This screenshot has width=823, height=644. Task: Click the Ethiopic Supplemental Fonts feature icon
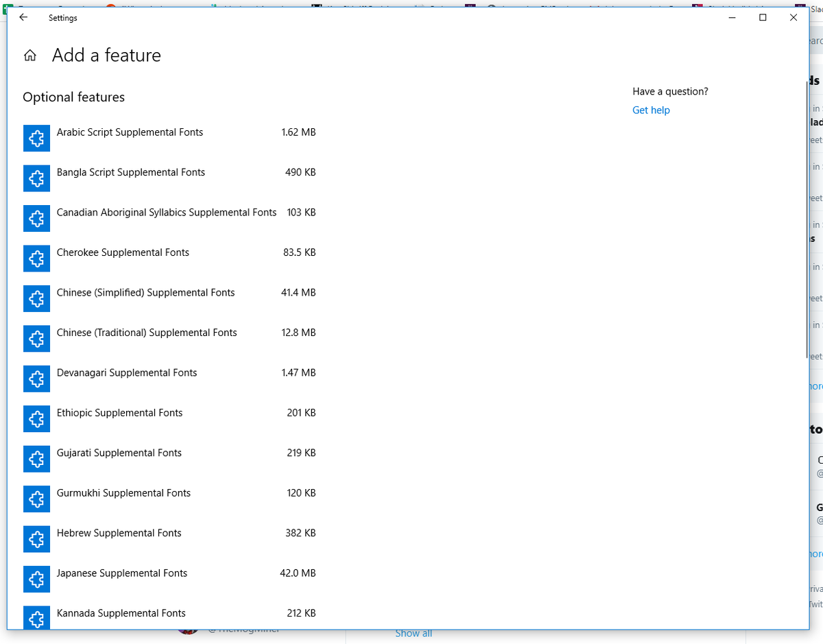pos(36,419)
